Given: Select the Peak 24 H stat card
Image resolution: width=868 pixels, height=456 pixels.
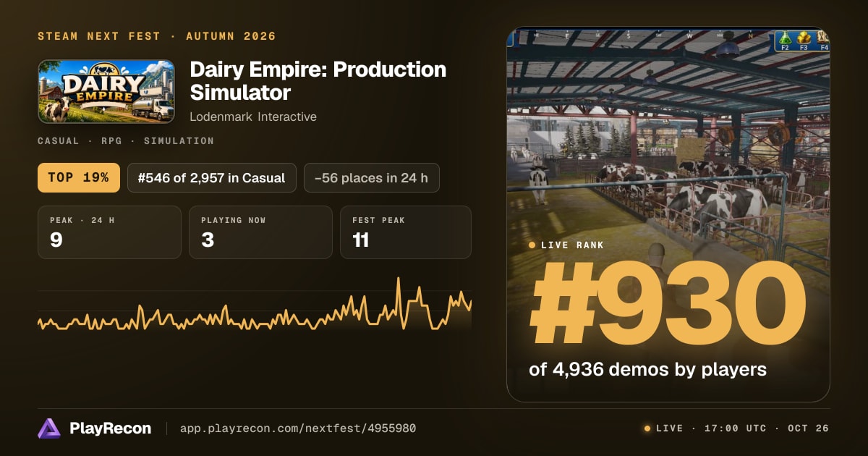Looking at the screenshot, I should [109, 232].
